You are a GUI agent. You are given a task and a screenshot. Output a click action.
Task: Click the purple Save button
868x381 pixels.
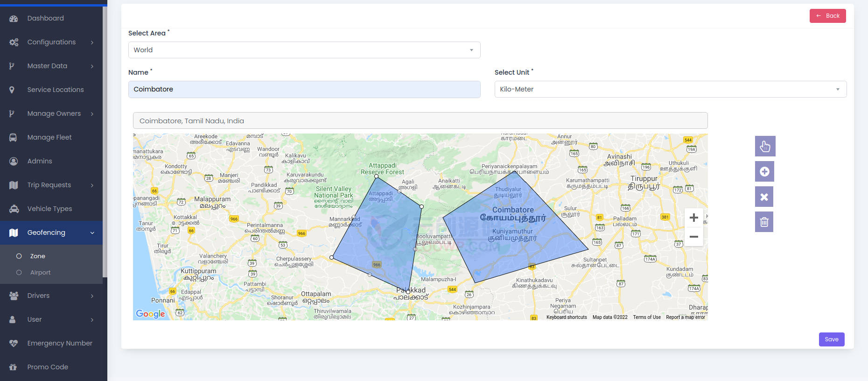pos(832,339)
